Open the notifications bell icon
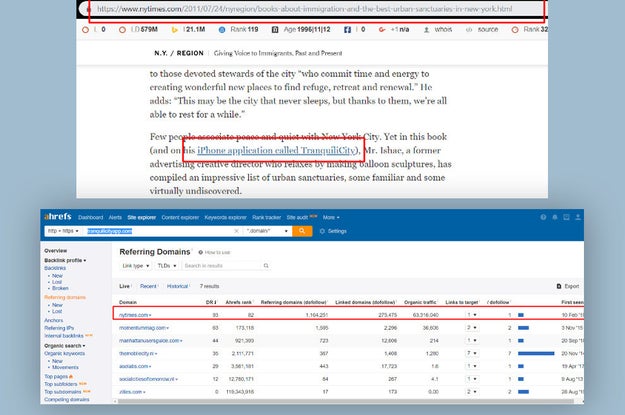Screen dimensions: 625x415 click(554, 217)
